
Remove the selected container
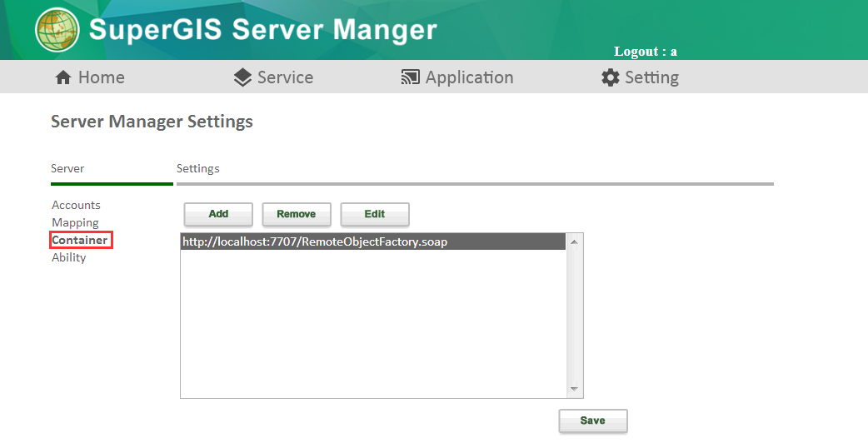(x=297, y=214)
